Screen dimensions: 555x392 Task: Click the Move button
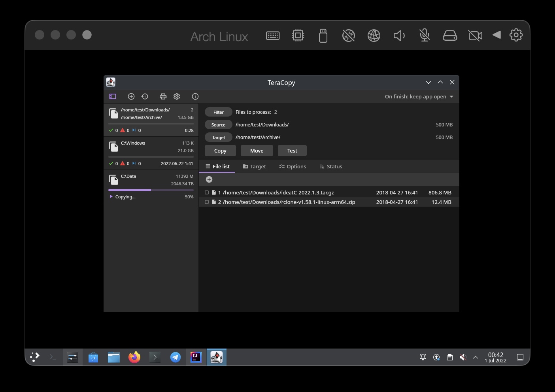click(257, 151)
